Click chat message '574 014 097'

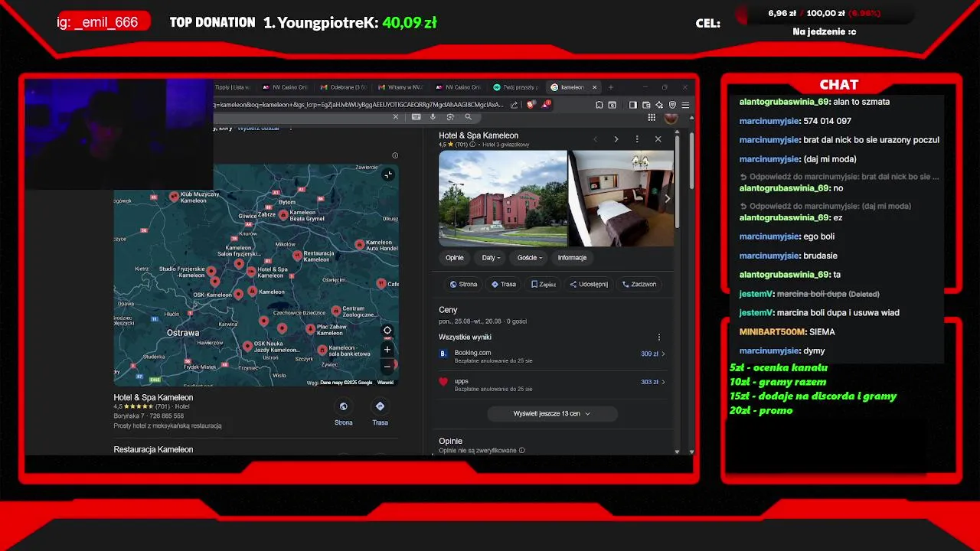(x=828, y=121)
